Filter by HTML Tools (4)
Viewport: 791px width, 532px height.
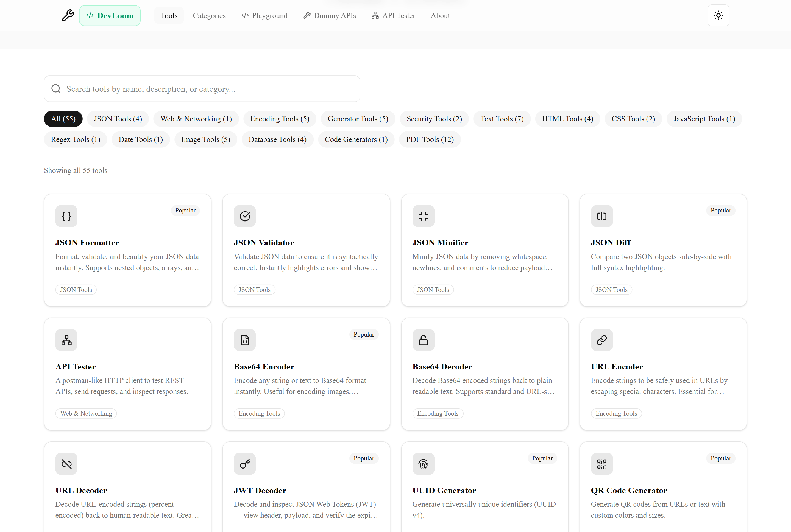tap(567, 119)
